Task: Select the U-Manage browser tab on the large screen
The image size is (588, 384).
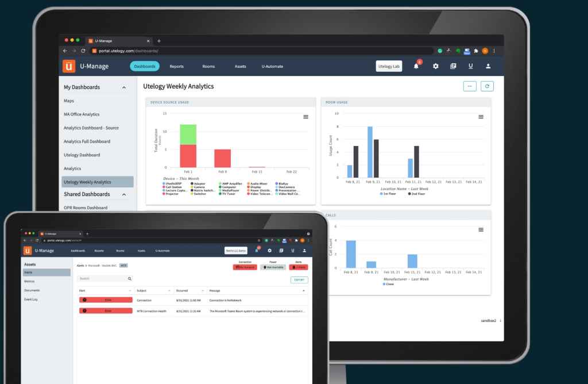Action: click(x=118, y=41)
